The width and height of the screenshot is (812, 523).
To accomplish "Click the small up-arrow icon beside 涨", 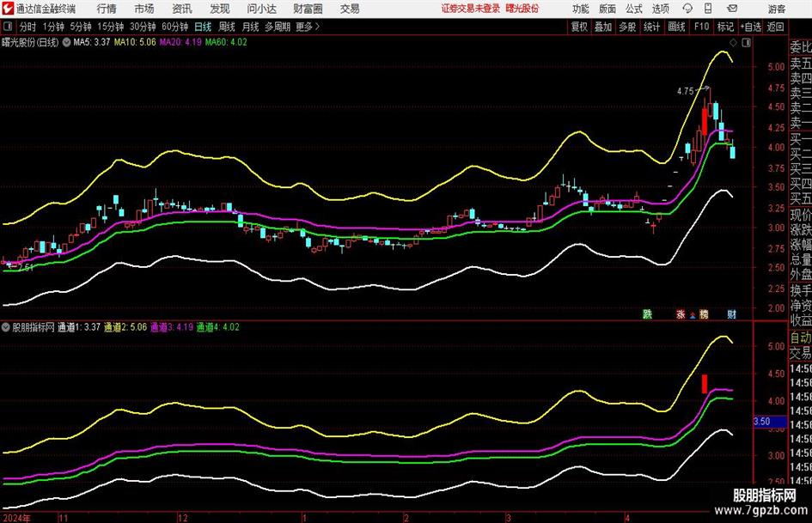I will coord(693,315).
